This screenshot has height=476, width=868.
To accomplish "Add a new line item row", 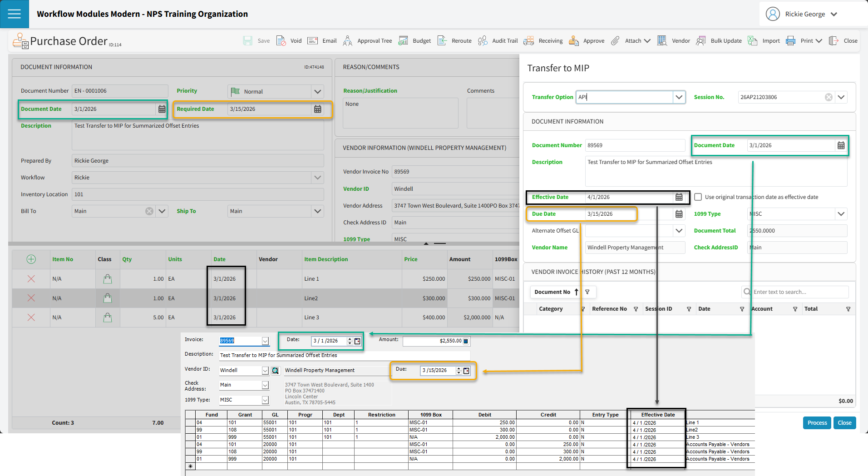I will [x=31, y=259].
